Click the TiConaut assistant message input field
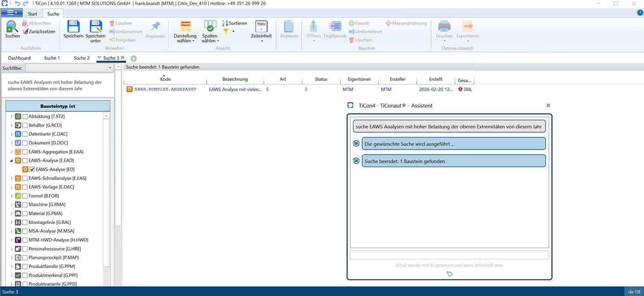 [x=449, y=255]
